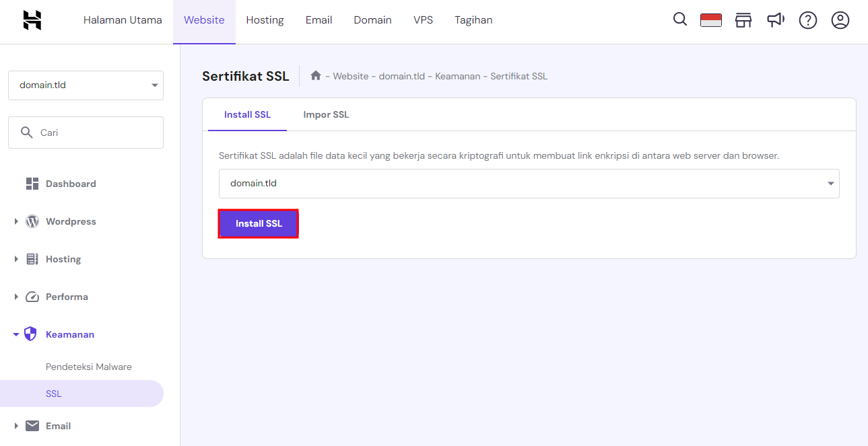Open Tagihan in the top navigation

[x=473, y=20]
